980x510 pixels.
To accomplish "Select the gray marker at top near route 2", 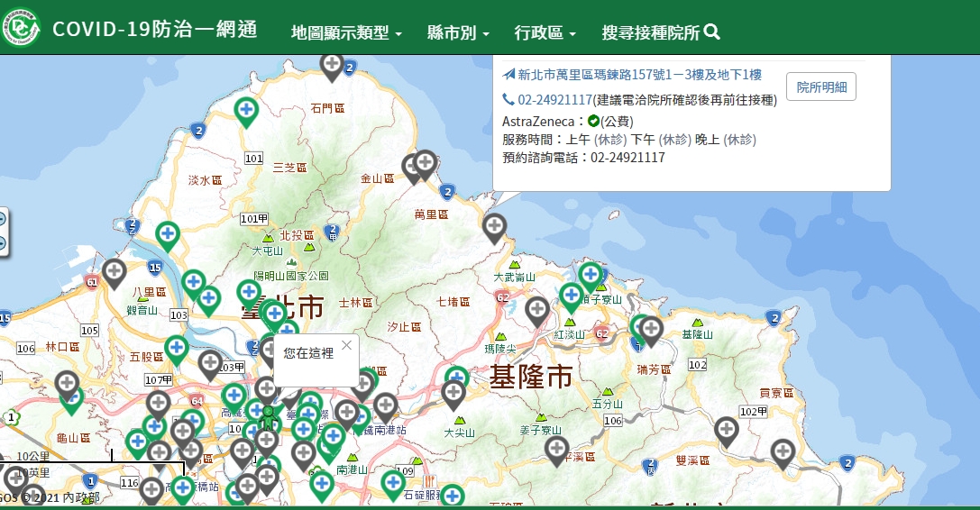I will pos(332,67).
